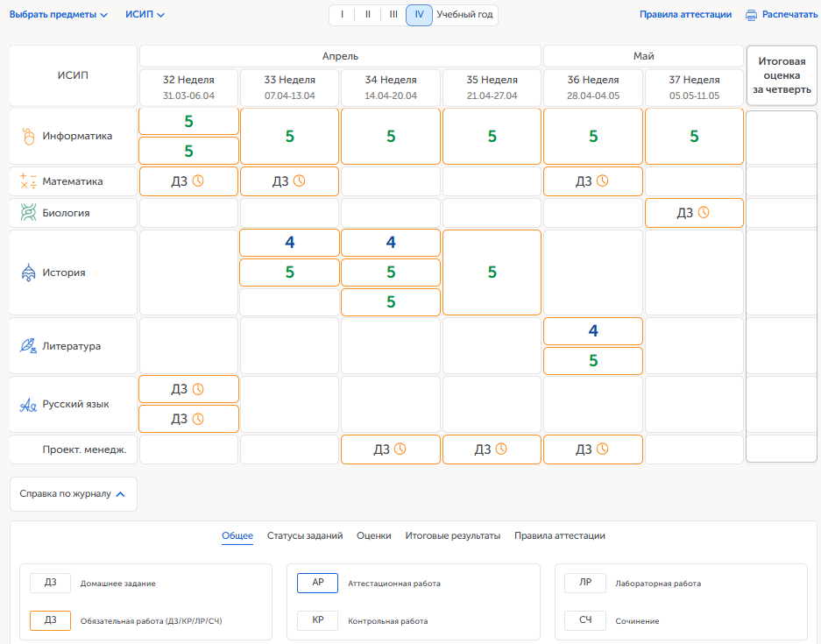Click the clock icon in Биология homework
The width and height of the screenshot is (821, 644).
[x=703, y=212]
